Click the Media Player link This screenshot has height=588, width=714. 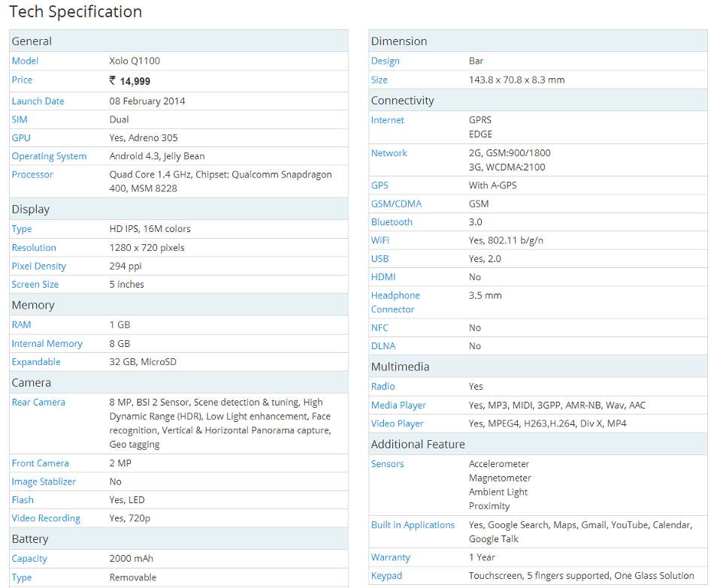[398, 405]
